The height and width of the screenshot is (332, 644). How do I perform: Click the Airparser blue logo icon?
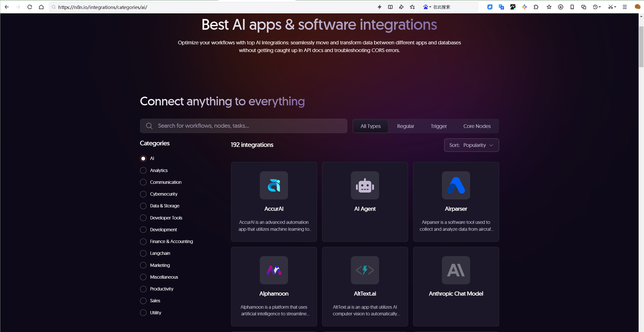pos(456,185)
